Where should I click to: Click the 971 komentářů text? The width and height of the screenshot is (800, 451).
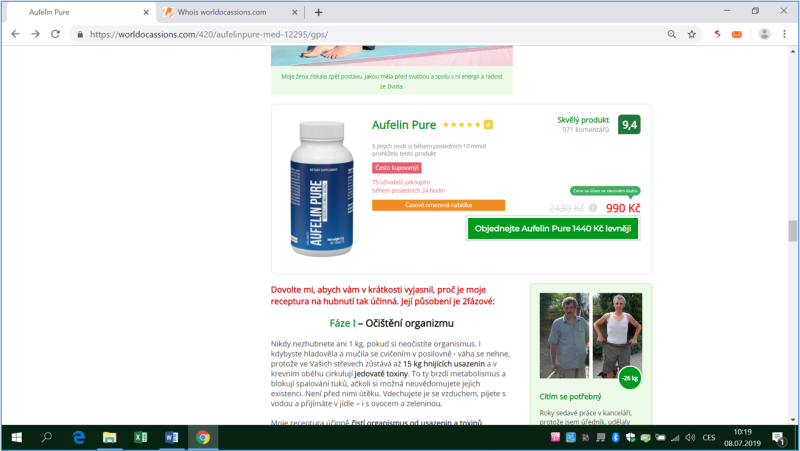585,130
